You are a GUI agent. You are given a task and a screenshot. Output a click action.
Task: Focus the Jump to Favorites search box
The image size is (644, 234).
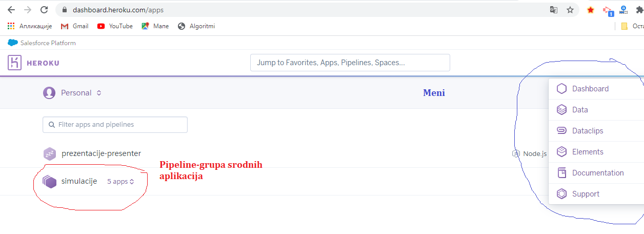pyautogui.click(x=350, y=63)
